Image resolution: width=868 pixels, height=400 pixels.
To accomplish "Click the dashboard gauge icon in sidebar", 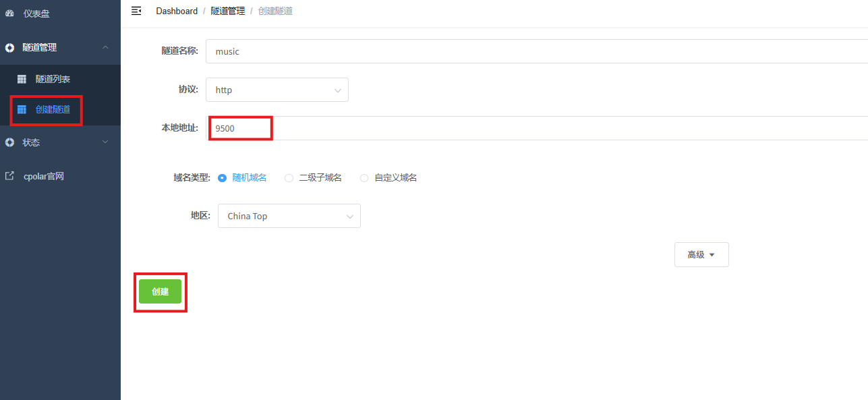I will [x=9, y=13].
